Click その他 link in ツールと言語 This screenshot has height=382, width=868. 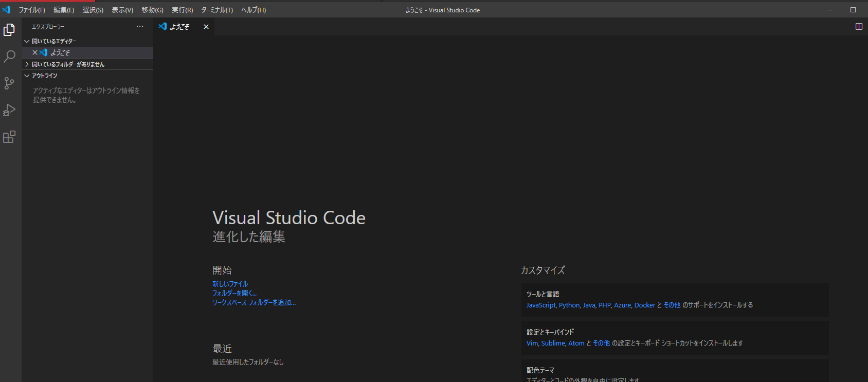coord(672,305)
